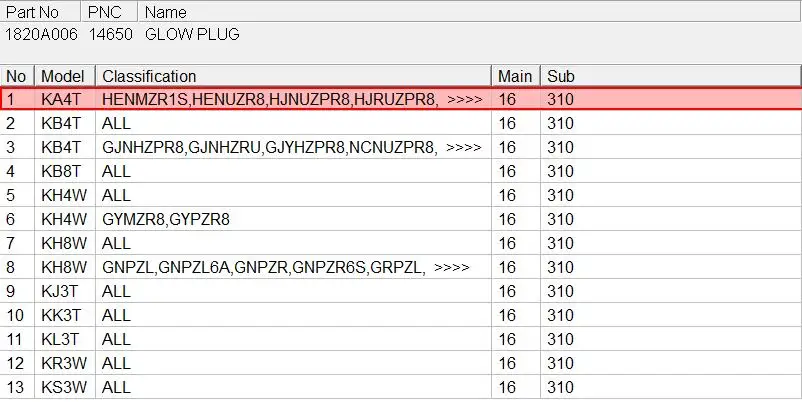Expand the >>>> in GNPZL classification row

point(452,267)
